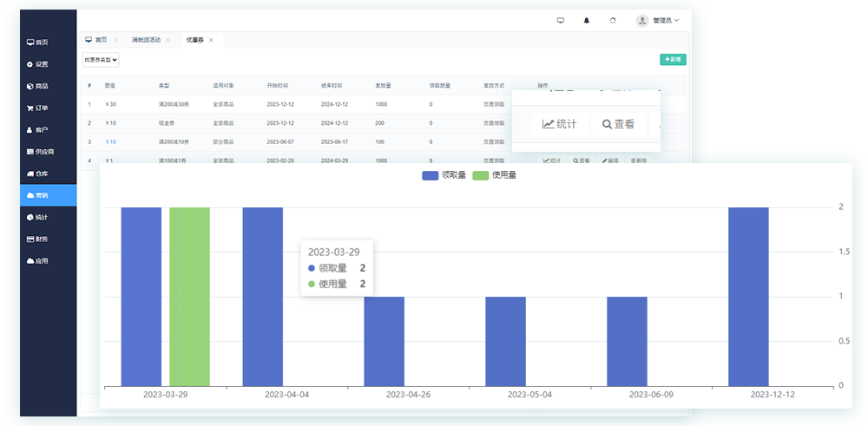Click the enlarged 查看 button

[x=619, y=124]
